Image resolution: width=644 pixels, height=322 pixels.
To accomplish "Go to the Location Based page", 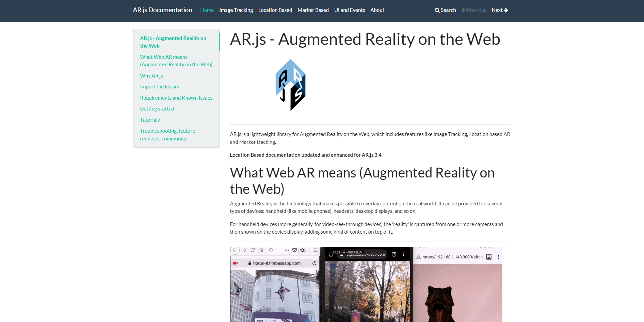I will (x=275, y=10).
